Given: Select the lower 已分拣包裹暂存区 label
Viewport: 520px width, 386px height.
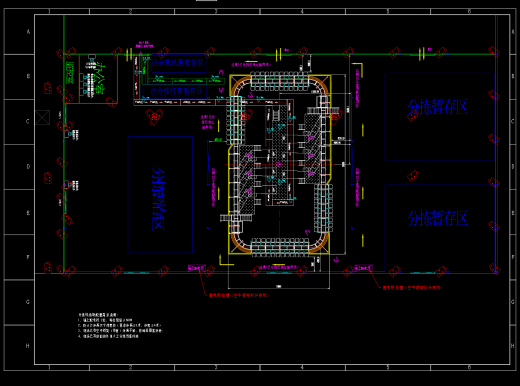Looking at the screenshot, I should click(x=176, y=91).
